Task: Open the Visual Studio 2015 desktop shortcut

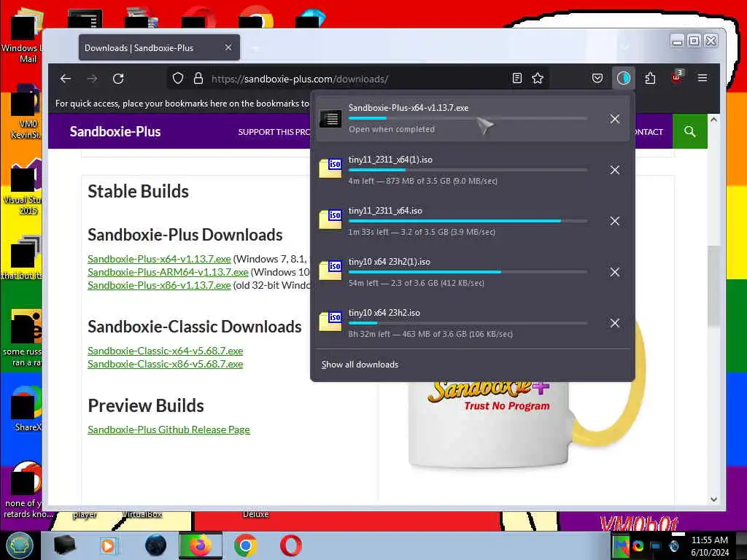Action: pyautogui.click(x=24, y=186)
